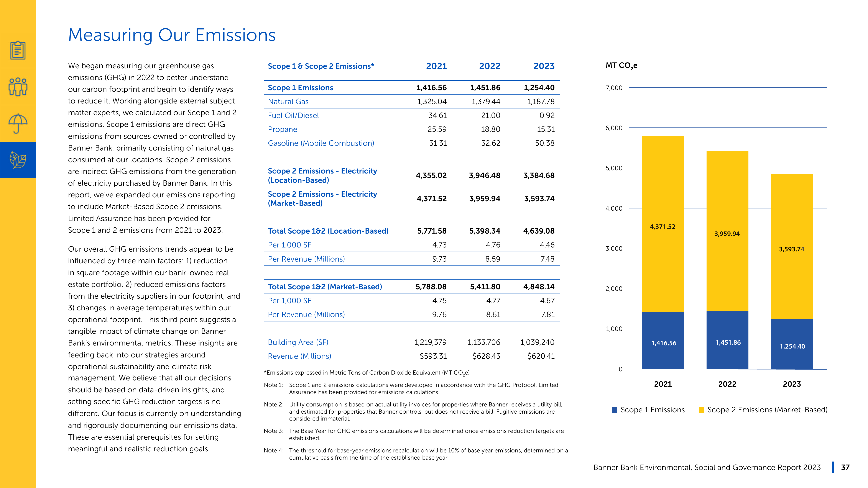Click the Fuel Oil/Diesel value 0.92
868x488 pixels.
547,116
